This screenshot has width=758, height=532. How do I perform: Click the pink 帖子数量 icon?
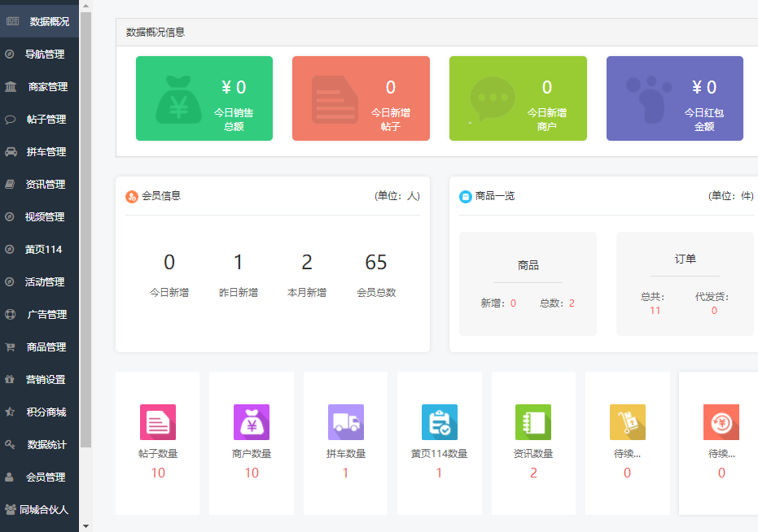(x=158, y=422)
